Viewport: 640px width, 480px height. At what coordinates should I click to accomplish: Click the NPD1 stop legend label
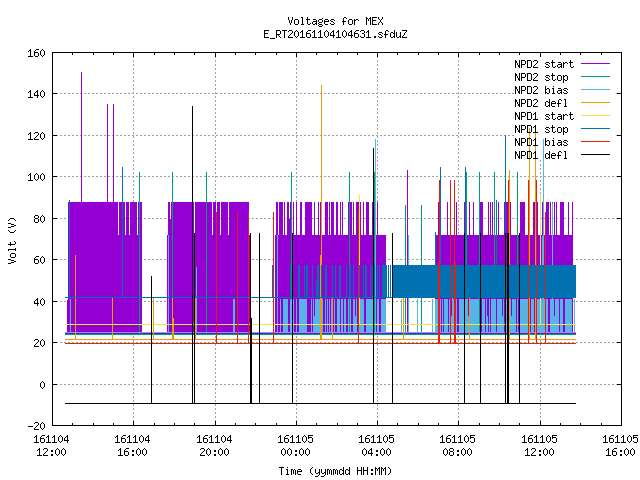click(x=541, y=129)
